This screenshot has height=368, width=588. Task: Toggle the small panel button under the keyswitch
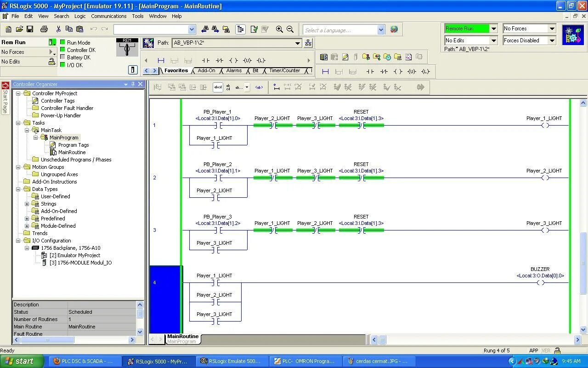133,70
